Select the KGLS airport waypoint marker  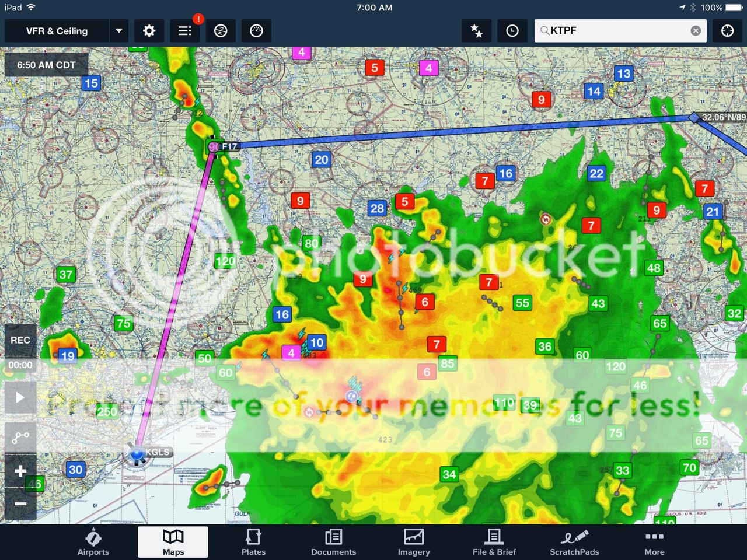pyautogui.click(x=138, y=453)
